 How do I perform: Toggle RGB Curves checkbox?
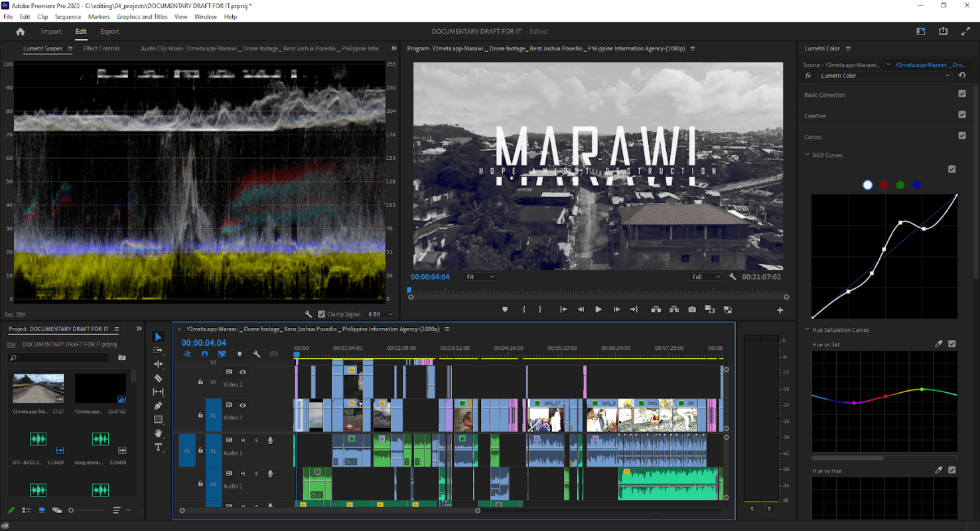pos(952,169)
